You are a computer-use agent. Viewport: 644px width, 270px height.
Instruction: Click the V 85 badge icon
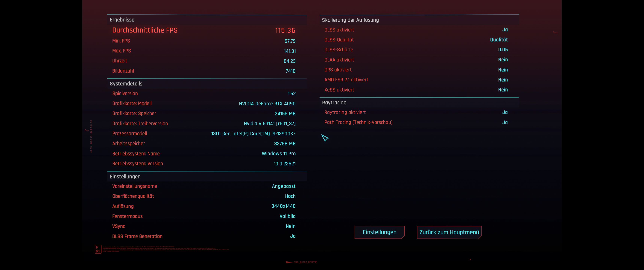[98, 249]
